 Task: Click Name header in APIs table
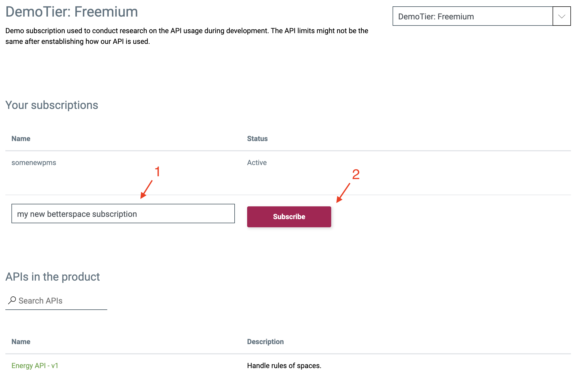[x=21, y=342]
